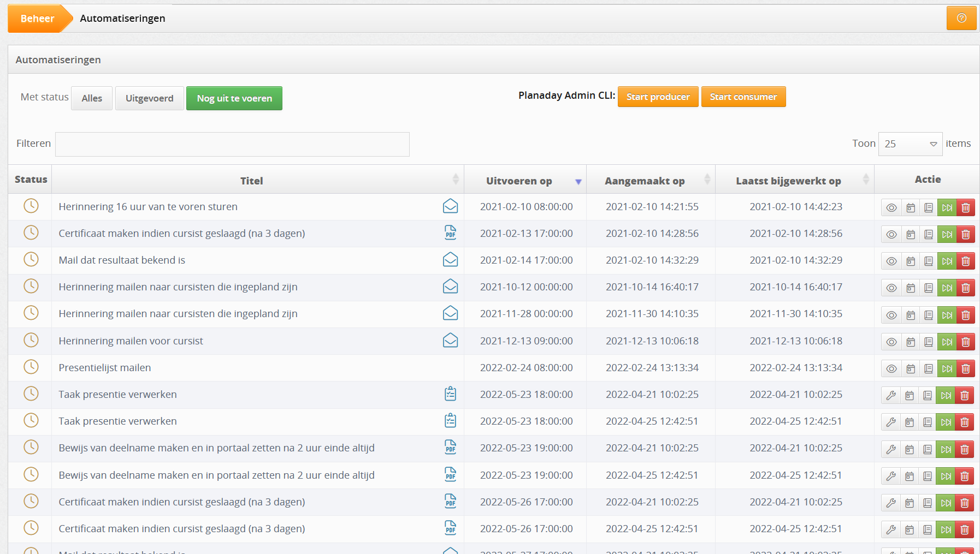Click mail icon of Herinnering mailen voor cursist

[450, 341]
